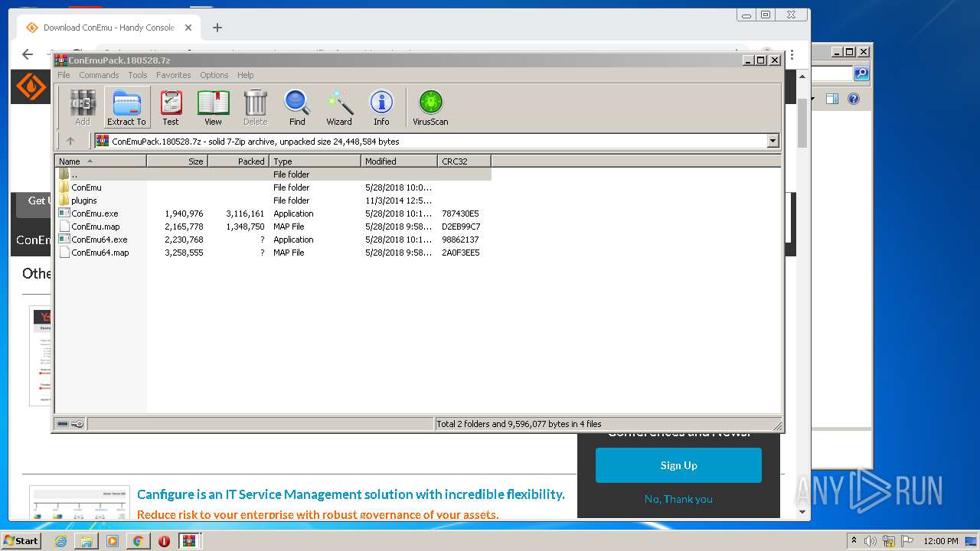
Task: Select the ConEmu64.exe file
Action: pyautogui.click(x=273, y=240)
